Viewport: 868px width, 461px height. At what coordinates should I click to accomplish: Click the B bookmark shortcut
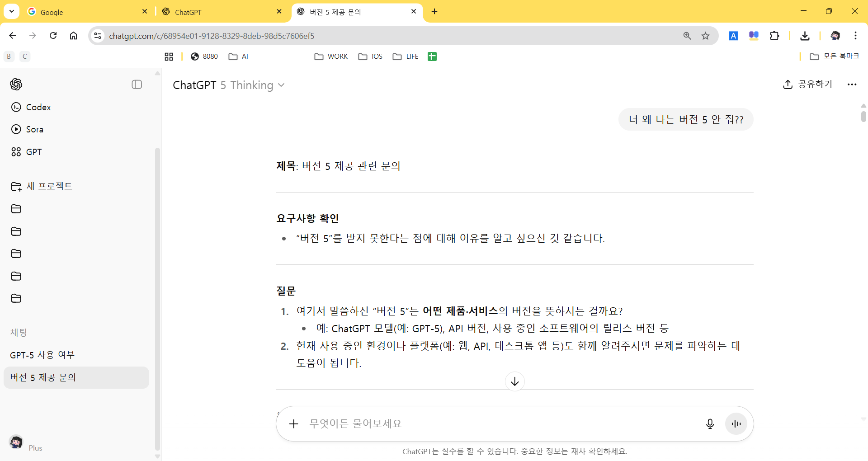coord(9,56)
